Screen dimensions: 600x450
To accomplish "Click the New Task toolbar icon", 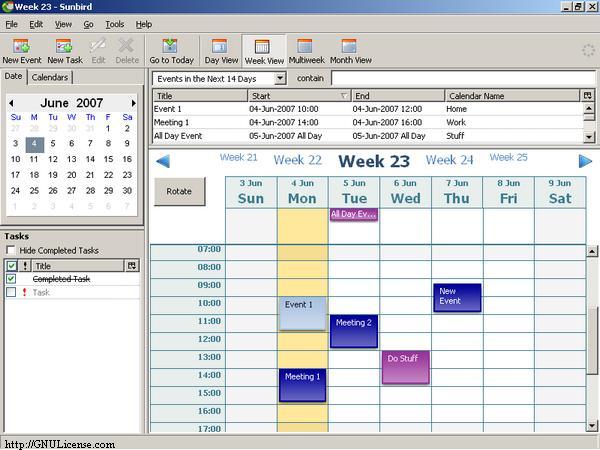I will (x=65, y=51).
